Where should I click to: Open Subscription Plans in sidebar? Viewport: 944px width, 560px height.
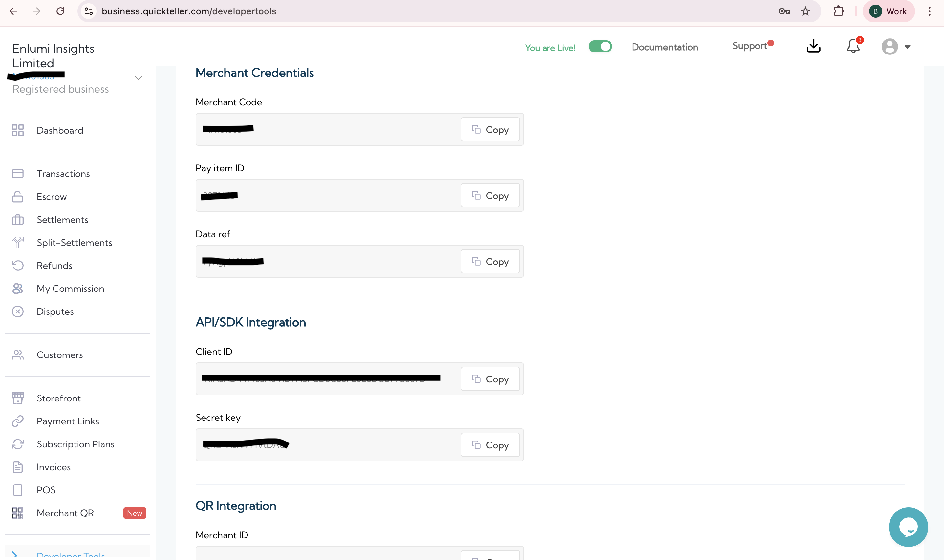coord(75,444)
